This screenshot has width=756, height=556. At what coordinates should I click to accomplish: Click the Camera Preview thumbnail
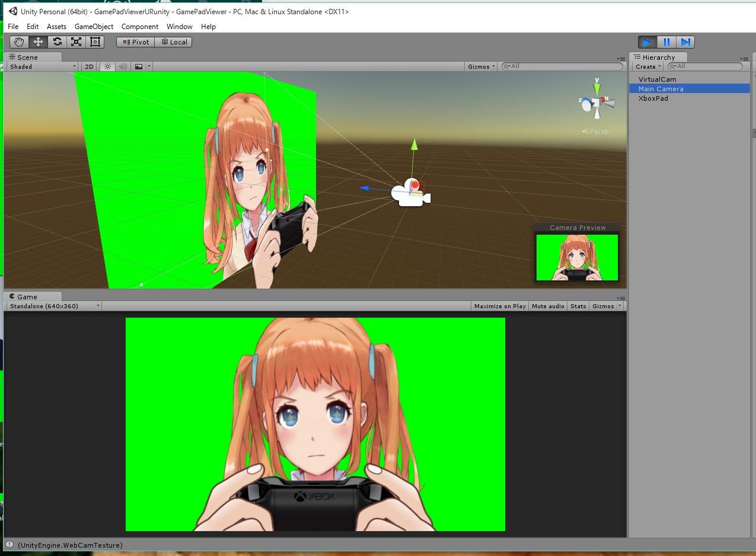577,257
